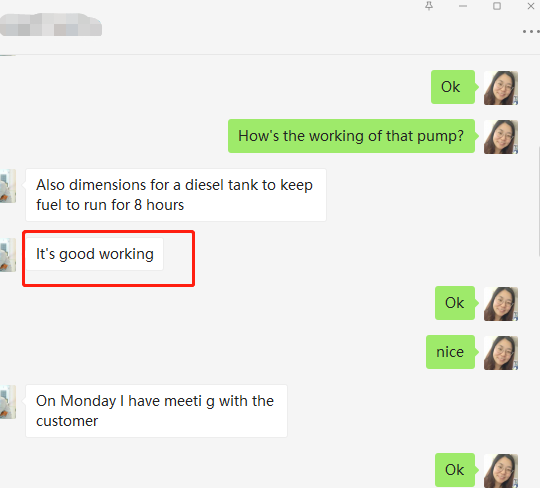Select the "It's good working" message
The width and height of the screenshot is (540, 488).
pyautogui.click(x=94, y=254)
